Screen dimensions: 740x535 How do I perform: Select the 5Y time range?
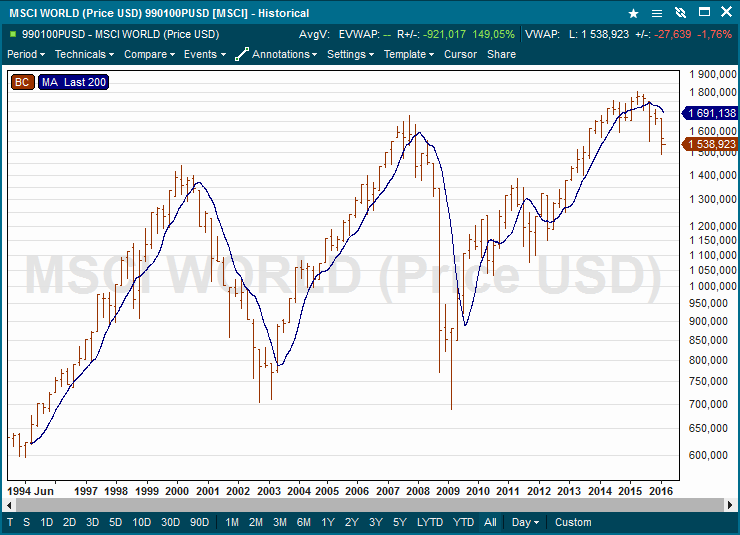[x=400, y=522]
